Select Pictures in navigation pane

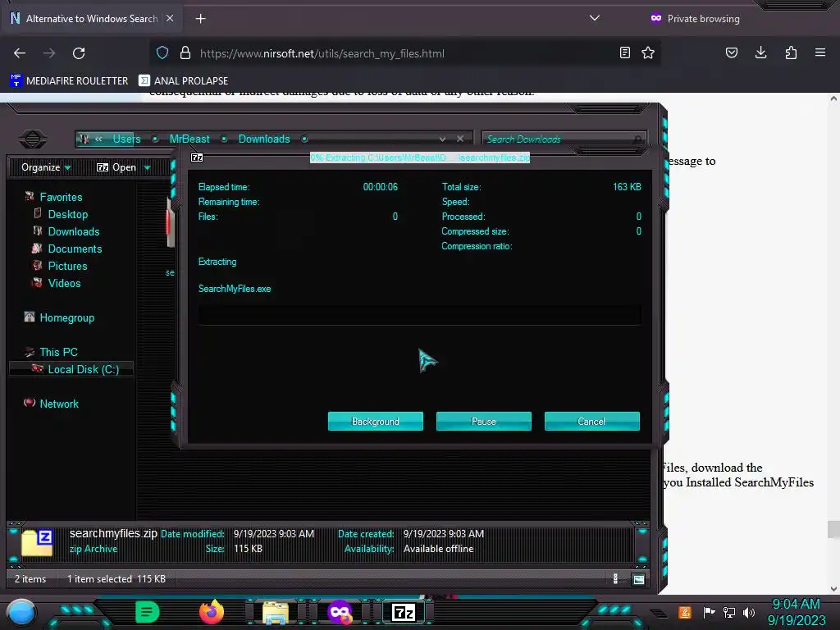67,266
